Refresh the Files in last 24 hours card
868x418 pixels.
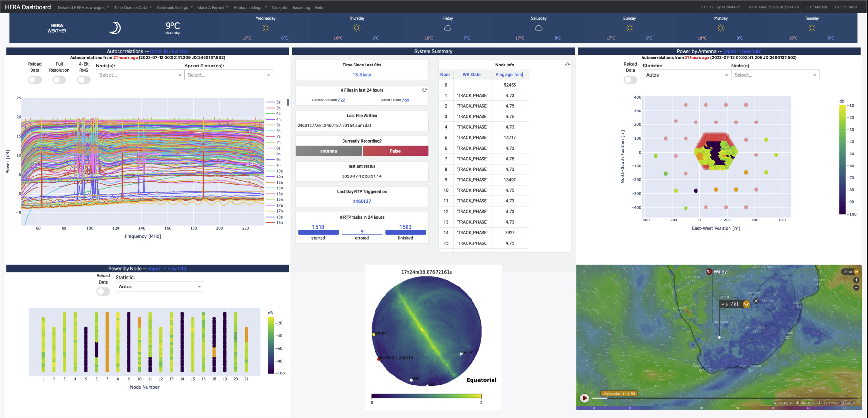click(x=424, y=90)
